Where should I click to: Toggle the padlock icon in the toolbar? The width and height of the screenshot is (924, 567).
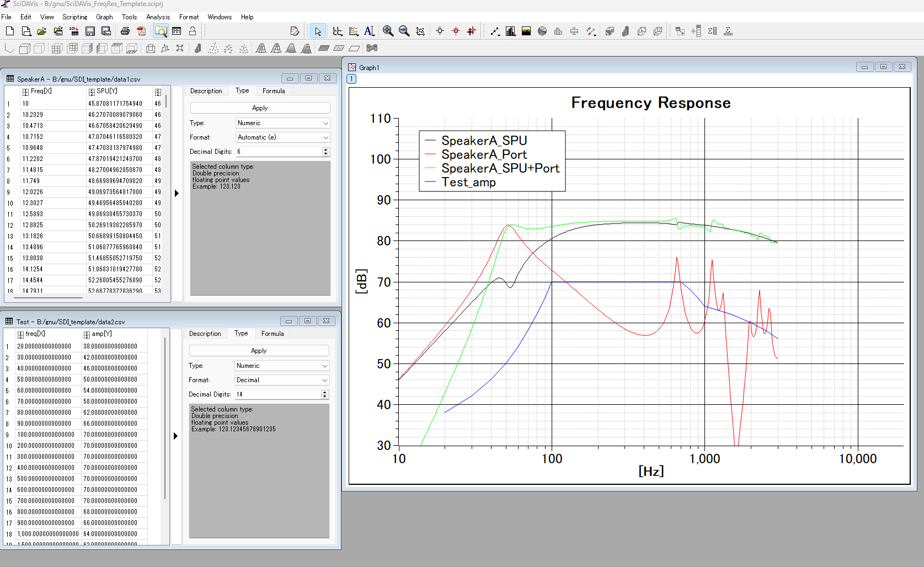click(x=193, y=31)
